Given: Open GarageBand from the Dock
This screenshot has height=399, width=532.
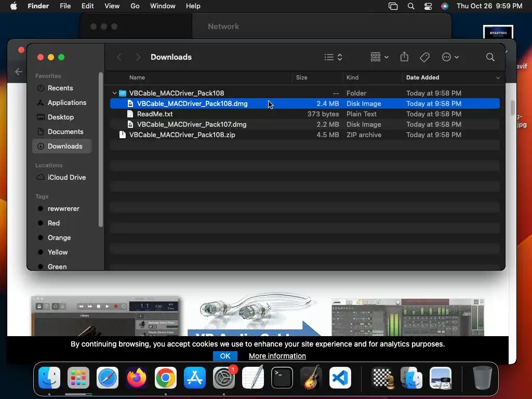Looking at the screenshot, I should point(311,378).
